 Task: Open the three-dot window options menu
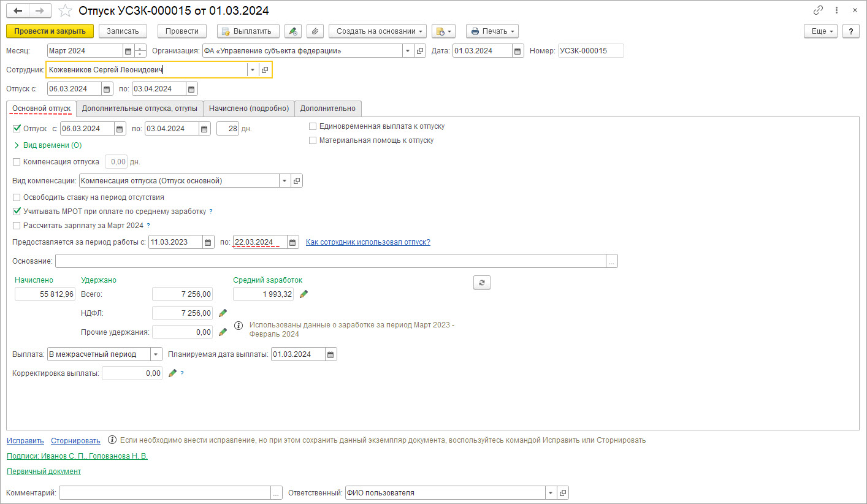pos(836,10)
